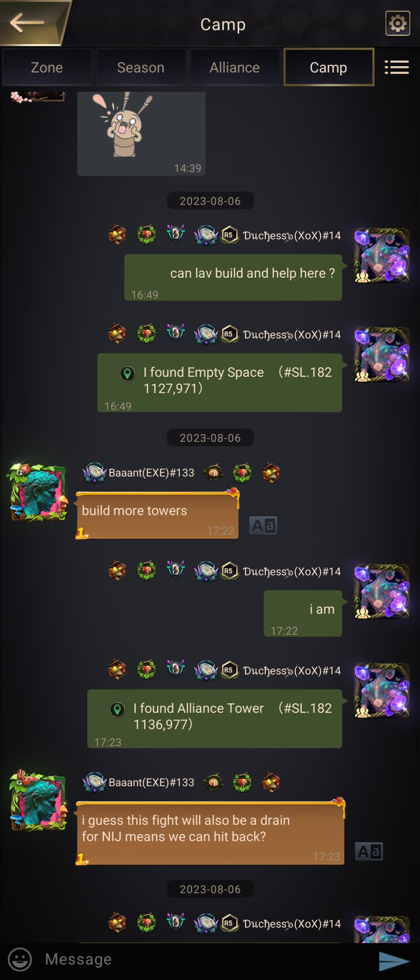This screenshot has height=980, width=420.
Task: Tap the bunny sticker message
Action: click(141, 133)
